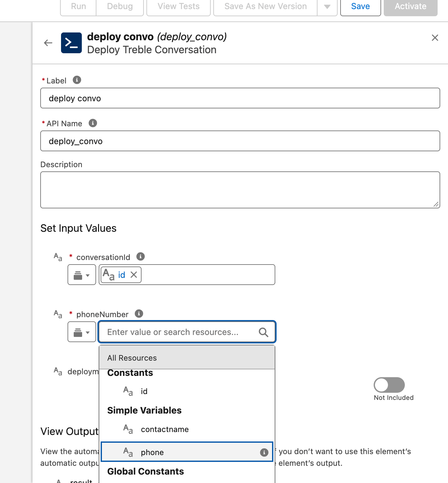Screen dimensions: 448x483
Task: Toggle the Not Included switch
Action: click(x=389, y=385)
